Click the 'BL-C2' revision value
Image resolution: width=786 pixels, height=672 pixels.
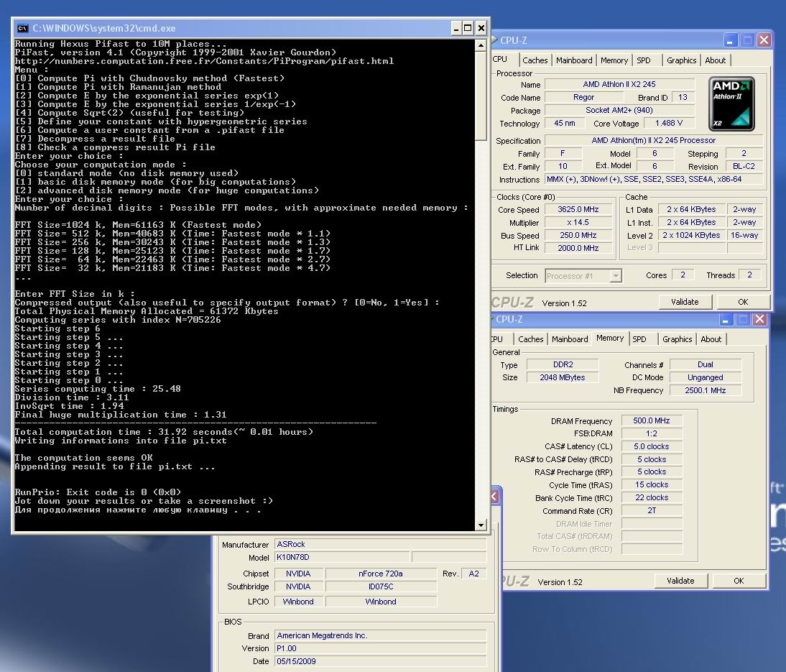click(x=744, y=167)
